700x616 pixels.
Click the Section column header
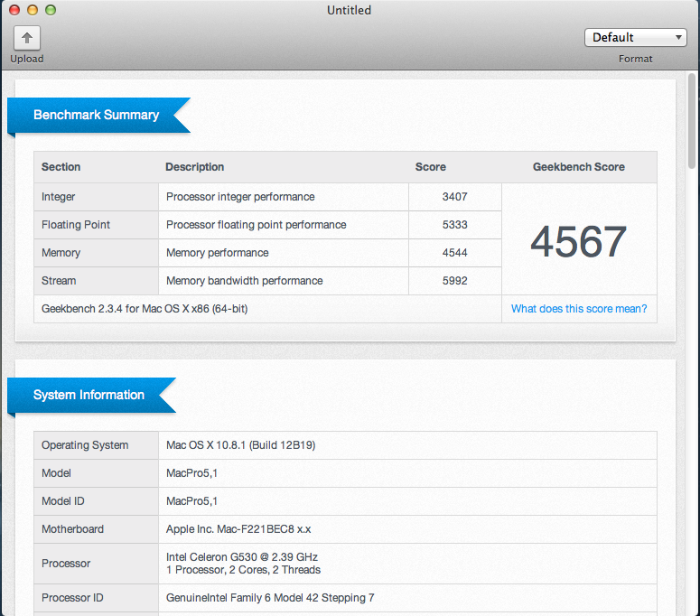[x=61, y=167]
